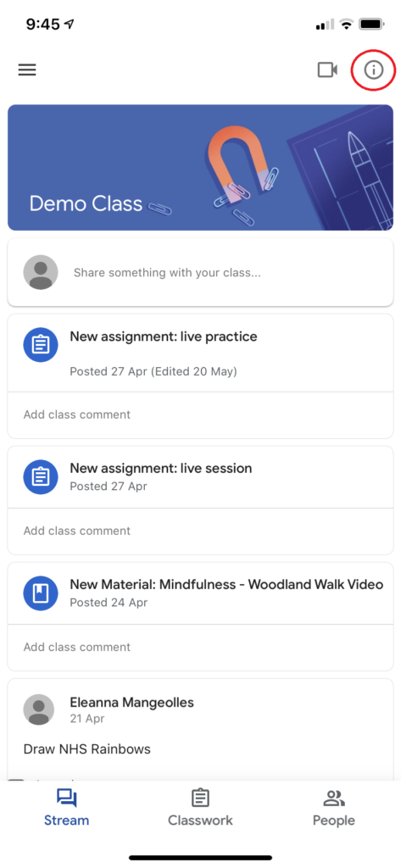Image resolution: width=401 pixels, height=868 pixels.
Task: Switch to the Classwork tab
Action: (200, 808)
